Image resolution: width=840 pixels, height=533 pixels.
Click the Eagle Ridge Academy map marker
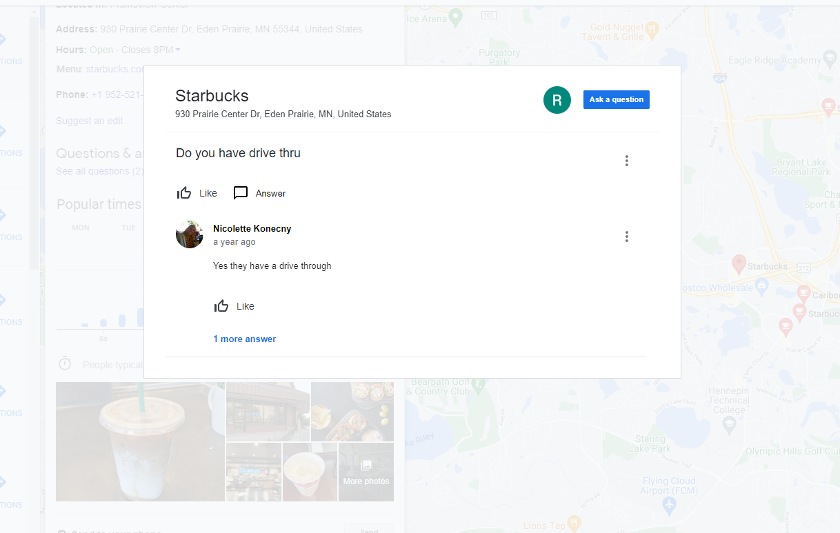829,57
